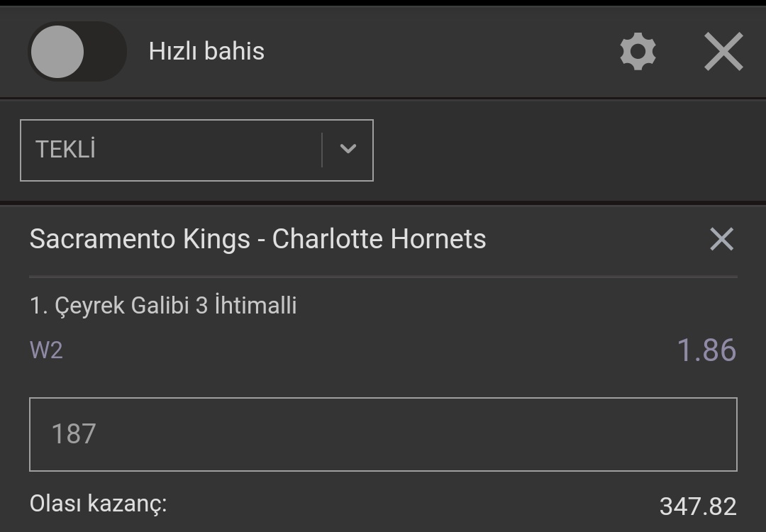Remove the Sacramento Kings - Charlotte Hornets bet
This screenshot has height=532, width=766.
click(x=721, y=239)
